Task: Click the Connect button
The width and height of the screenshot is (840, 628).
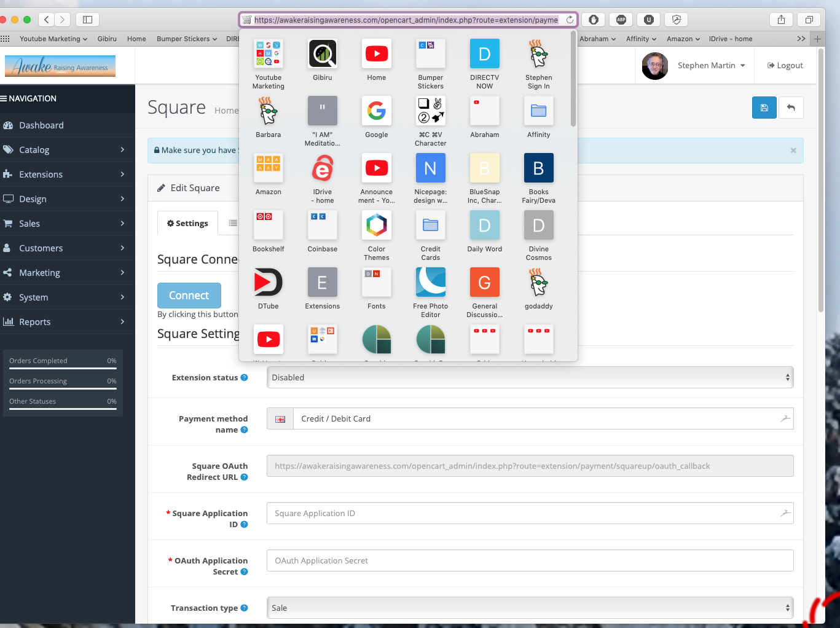Action: tap(189, 296)
